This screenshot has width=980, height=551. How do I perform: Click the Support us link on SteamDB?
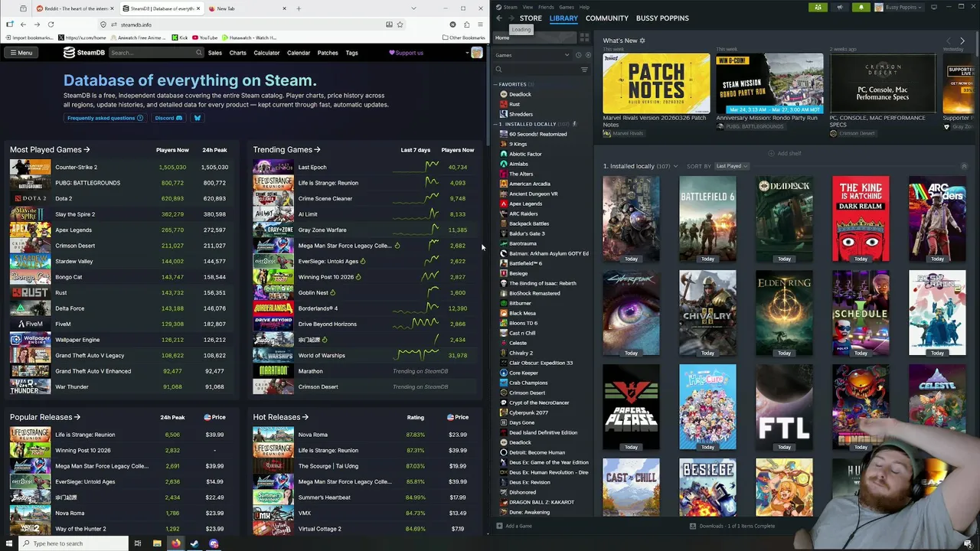coord(406,53)
